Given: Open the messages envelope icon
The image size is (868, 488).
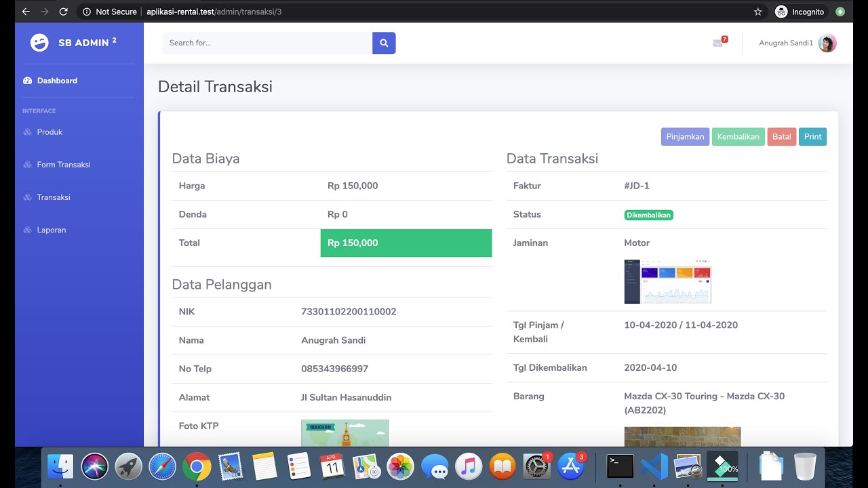Looking at the screenshot, I should [x=717, y=43].
